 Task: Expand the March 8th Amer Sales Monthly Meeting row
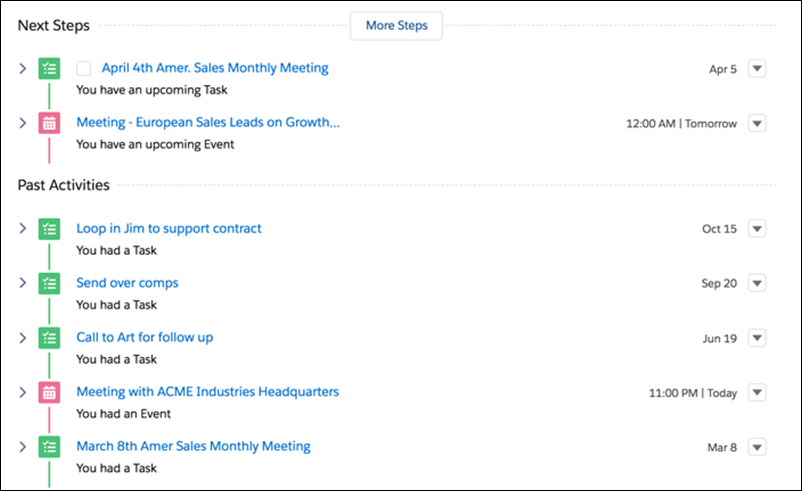tap(23, 447)
